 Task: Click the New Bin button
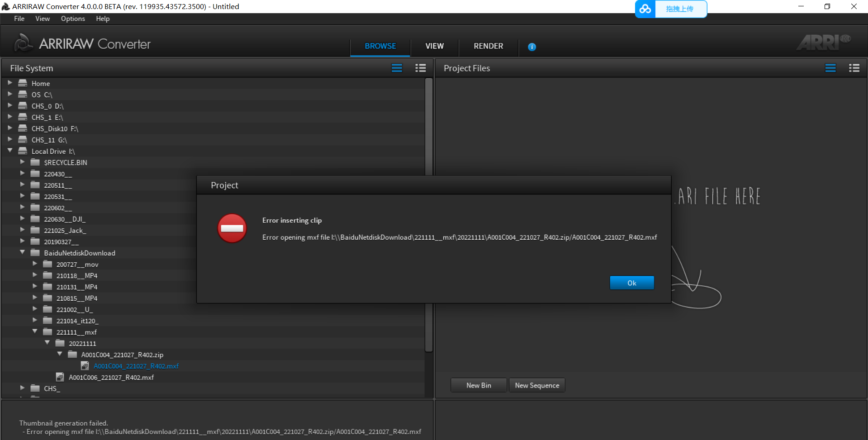click(479, 385)
